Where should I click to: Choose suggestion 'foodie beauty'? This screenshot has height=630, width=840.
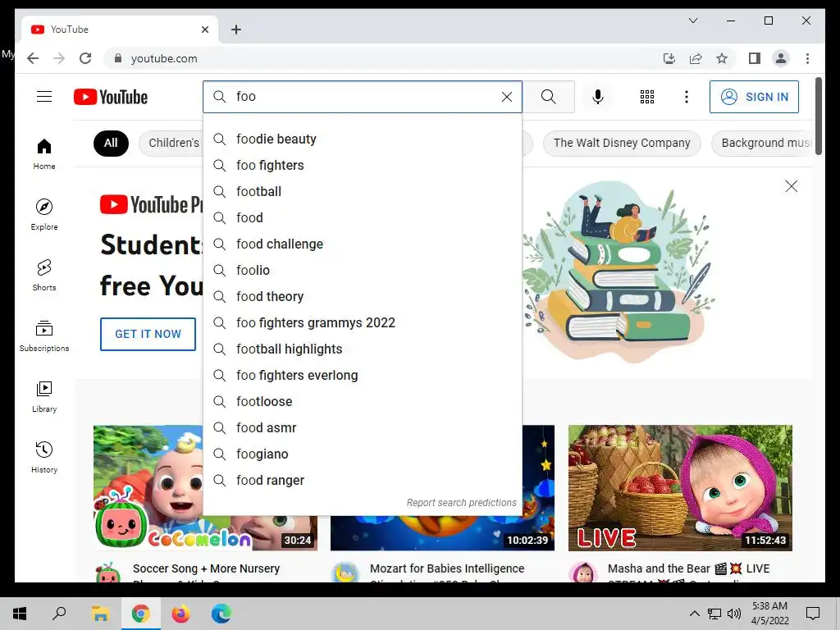(363, 139)
